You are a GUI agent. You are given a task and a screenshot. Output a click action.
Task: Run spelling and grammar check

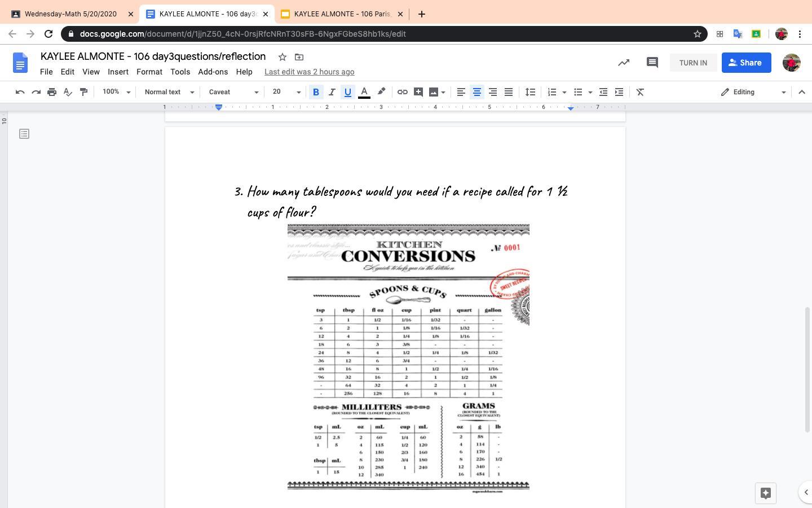click(68, 92)
